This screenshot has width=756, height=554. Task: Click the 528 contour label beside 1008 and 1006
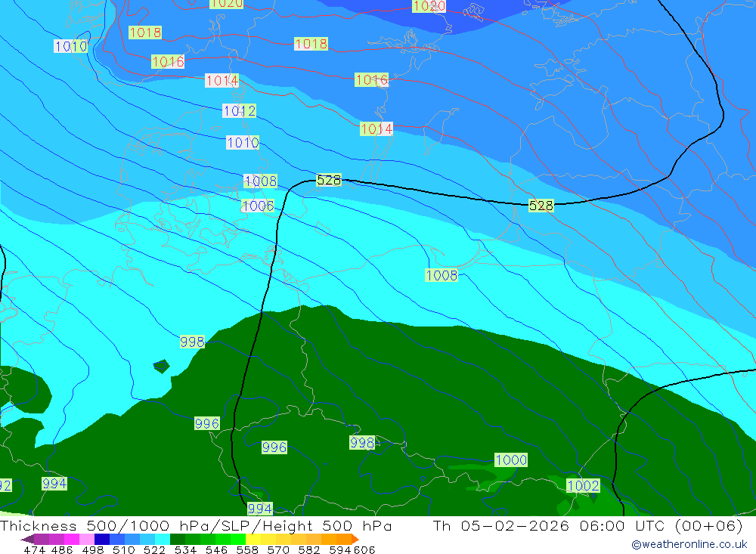pos(329,180)
